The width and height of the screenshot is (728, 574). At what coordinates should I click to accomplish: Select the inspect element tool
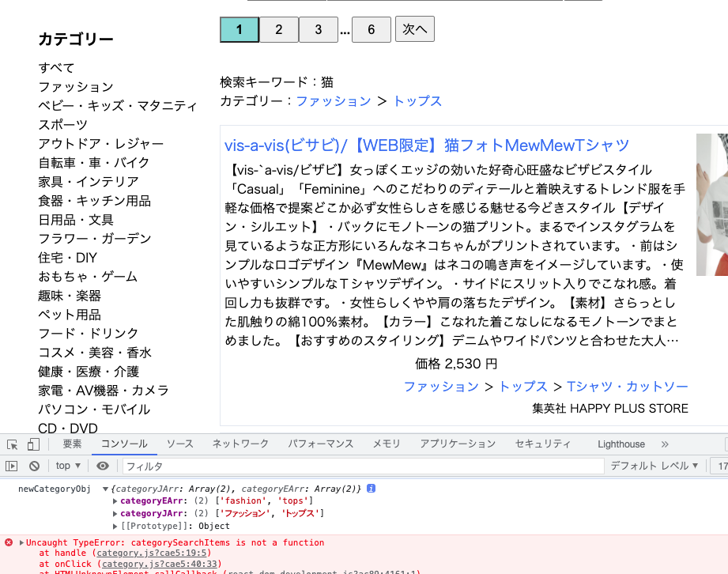tap(11, 444)
